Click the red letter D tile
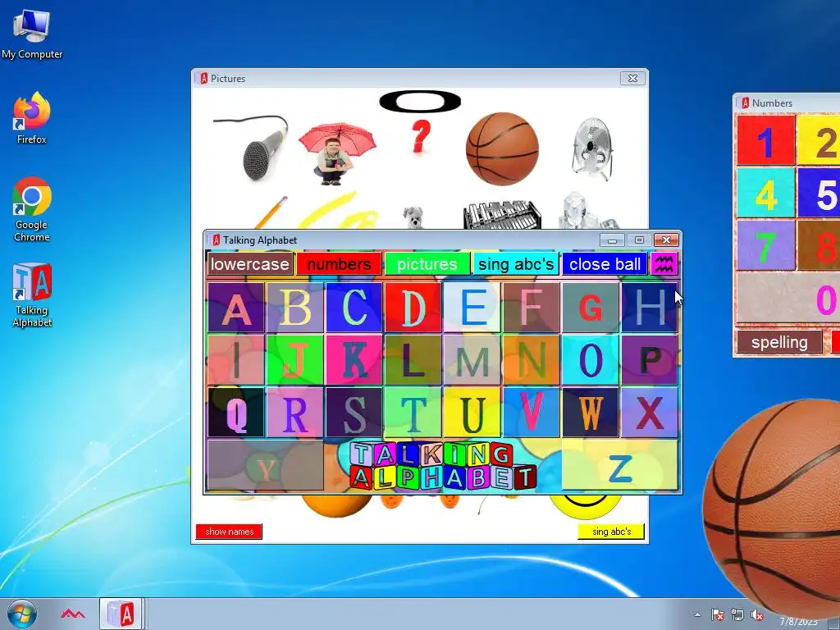This screenshot has width=840, height=630. 413,308
